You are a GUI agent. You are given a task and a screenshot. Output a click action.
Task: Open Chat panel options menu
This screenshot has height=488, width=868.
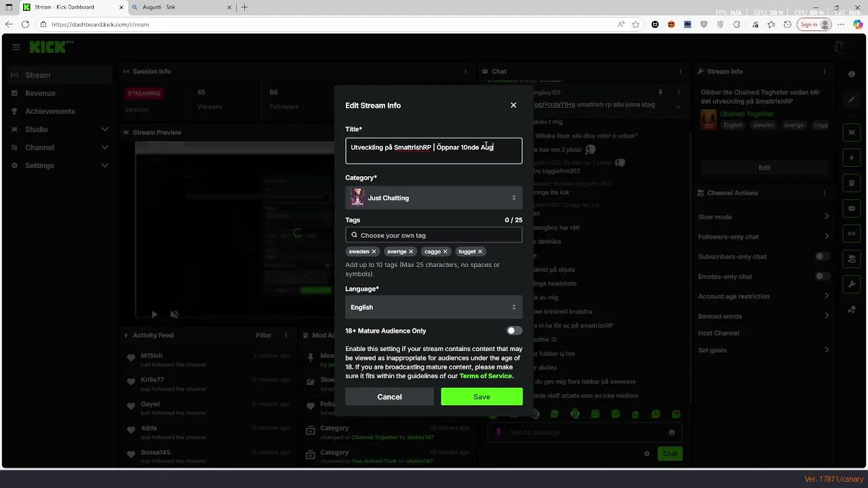(681, 71)
